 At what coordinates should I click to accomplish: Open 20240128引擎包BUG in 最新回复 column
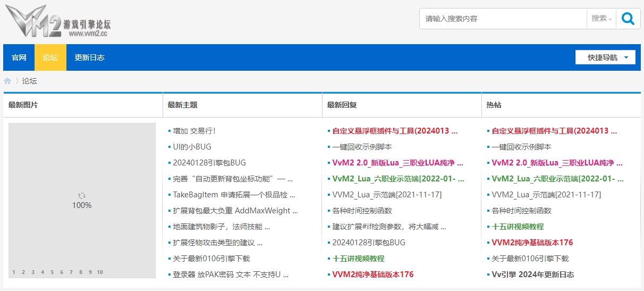(x=369, y=243)
